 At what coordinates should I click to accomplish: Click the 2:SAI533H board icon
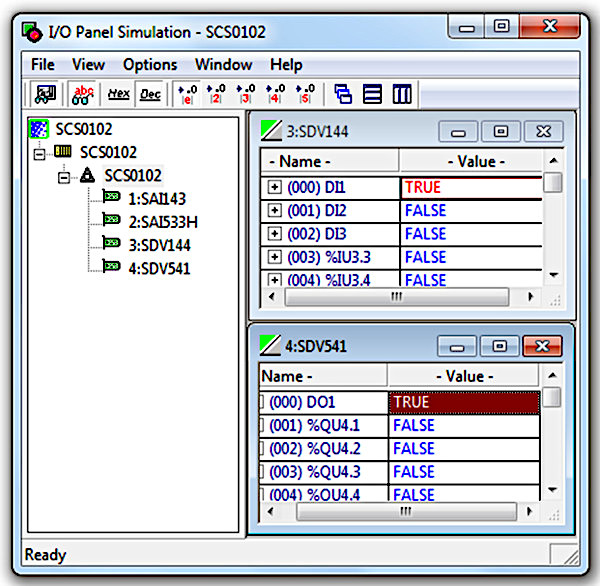coord(111,219)
